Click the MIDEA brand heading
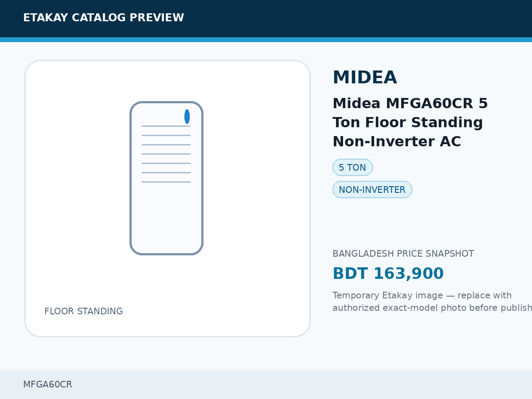Image resolution: width=532 pixels, height=399 pixels. pos(364,78)
